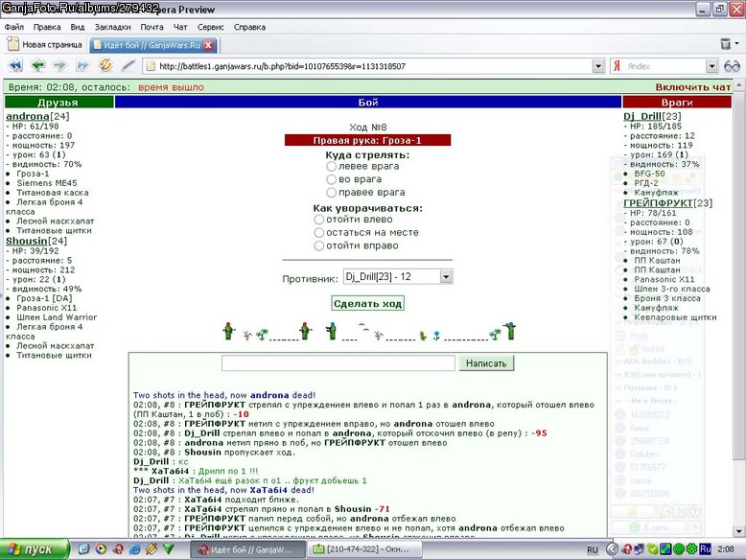The width and height of the screenshot is (746, 560).
Task: Open the ГРЕЙПФРУКТ player profile link
Action: tap(658, 202)
